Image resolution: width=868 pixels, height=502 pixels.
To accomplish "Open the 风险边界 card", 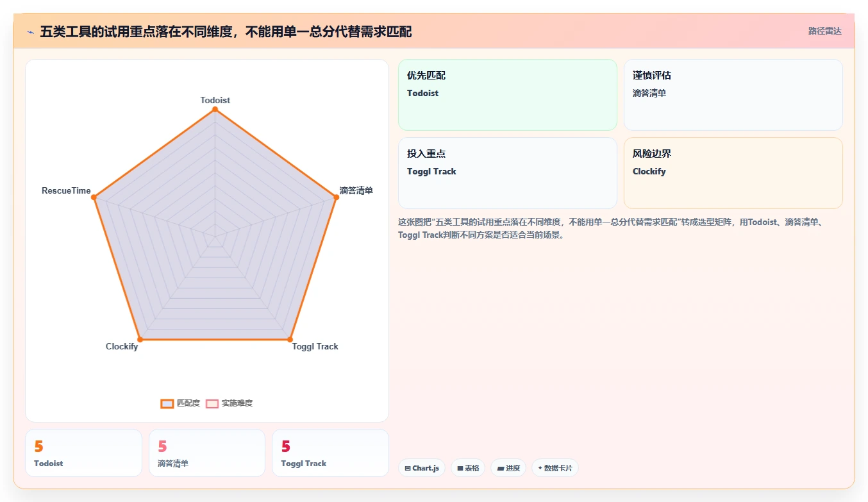I will [x=733, y=173].
